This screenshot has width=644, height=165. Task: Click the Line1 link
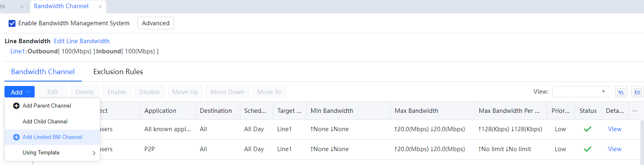[x=17, y=51]
